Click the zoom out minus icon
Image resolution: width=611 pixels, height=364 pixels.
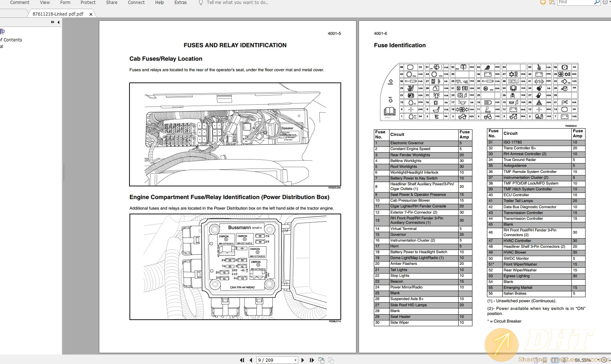(604, 360)
